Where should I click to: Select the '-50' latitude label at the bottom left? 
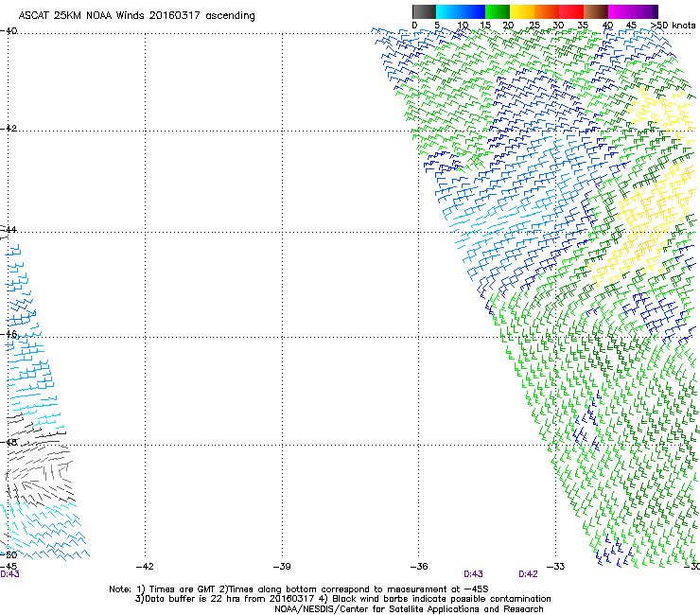[9, 554]
